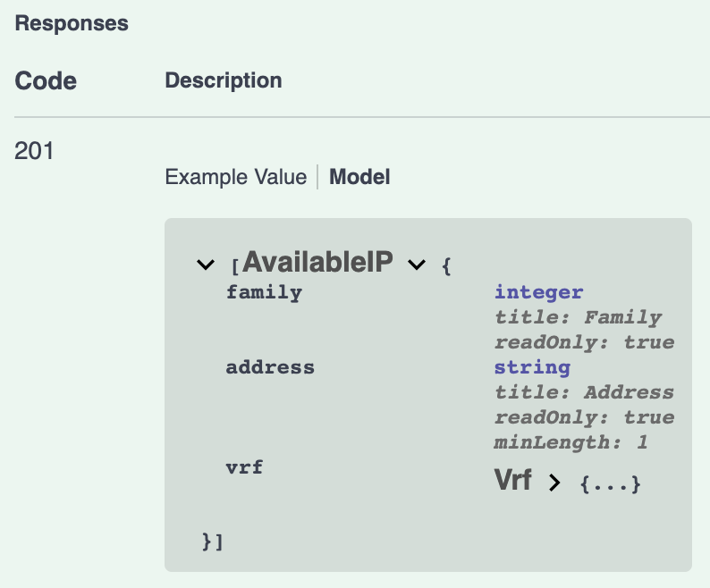Image resolution: width=710 pixels, height=588 pixels.
Task: Switch to the Example Value tab
Action: 235,177
